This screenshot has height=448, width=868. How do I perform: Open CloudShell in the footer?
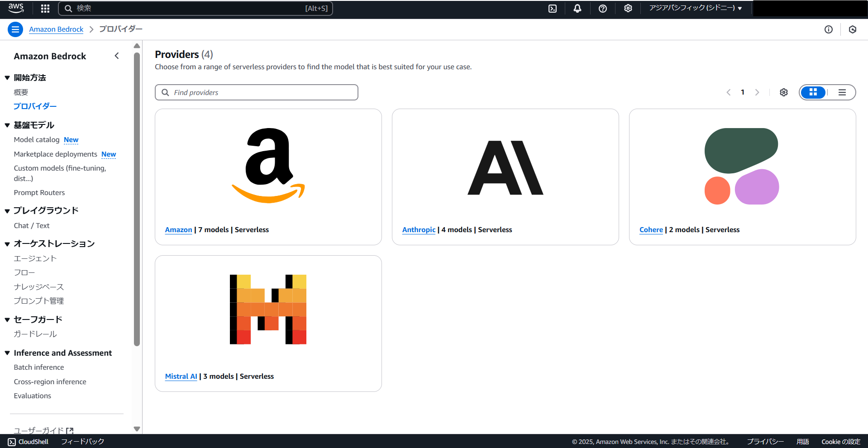(28, 442)
